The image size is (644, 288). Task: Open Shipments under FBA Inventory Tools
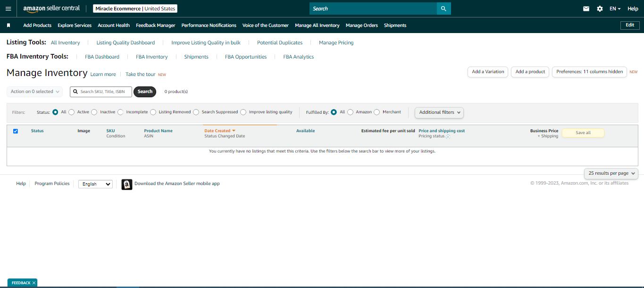[196, 57]
